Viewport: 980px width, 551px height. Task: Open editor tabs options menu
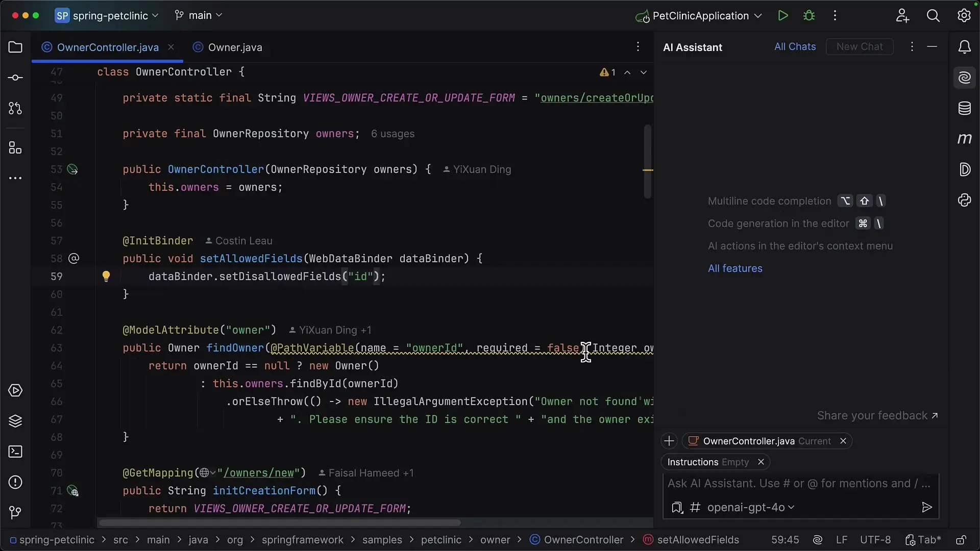coord(638,47)
